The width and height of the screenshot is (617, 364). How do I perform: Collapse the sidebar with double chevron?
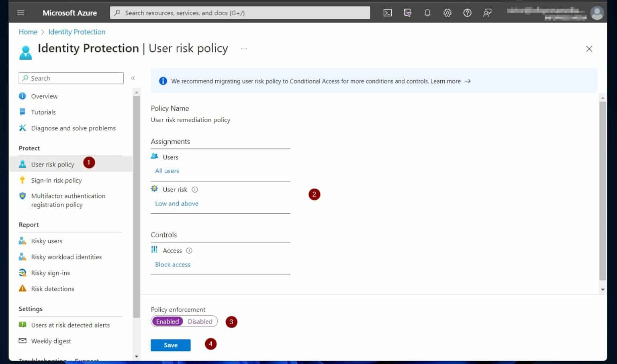pyautogui.click(x=133, y=78)
